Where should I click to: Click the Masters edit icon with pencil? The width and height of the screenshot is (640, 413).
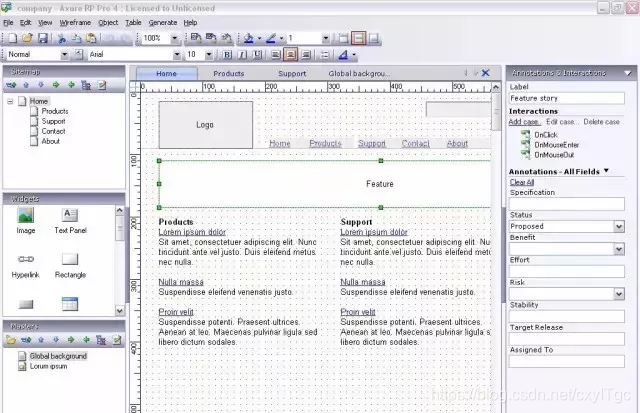click(x=117, y=340)
